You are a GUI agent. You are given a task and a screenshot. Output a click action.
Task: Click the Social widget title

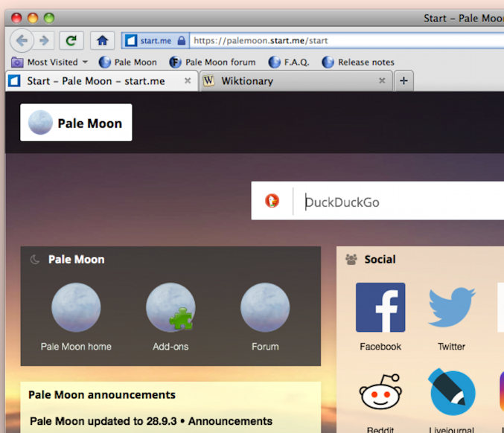tap(380, 260)
